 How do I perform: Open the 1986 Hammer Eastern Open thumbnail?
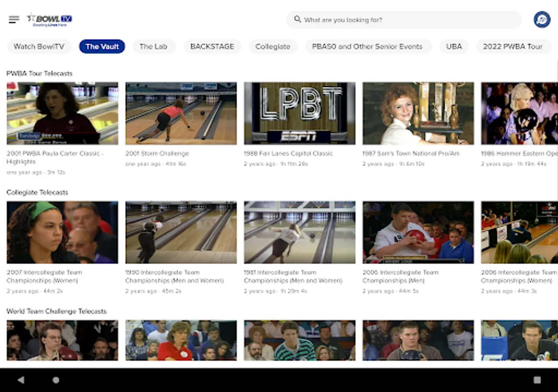point(519,113)
